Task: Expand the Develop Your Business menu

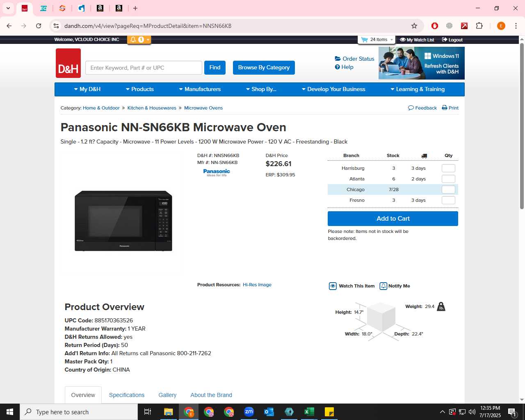Action: click(x=333, y=89)
